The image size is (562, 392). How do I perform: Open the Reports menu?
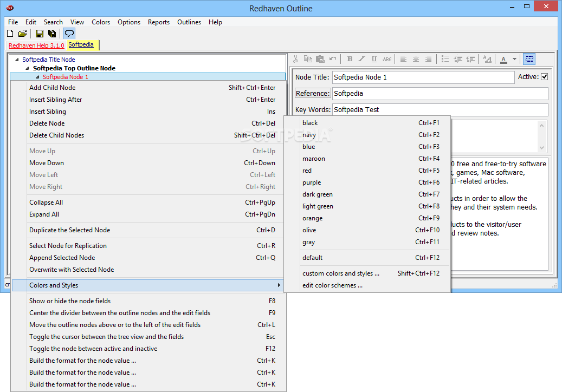159,22
